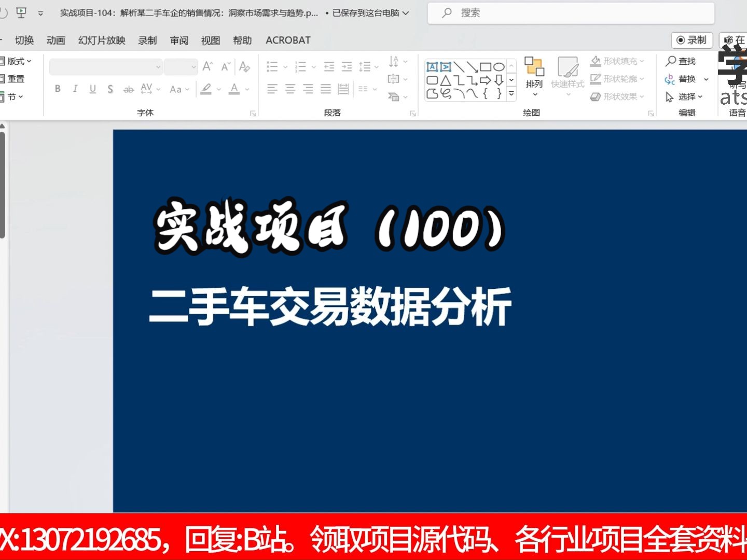Open the Review (审阅) tab

(x=179, y=40)
